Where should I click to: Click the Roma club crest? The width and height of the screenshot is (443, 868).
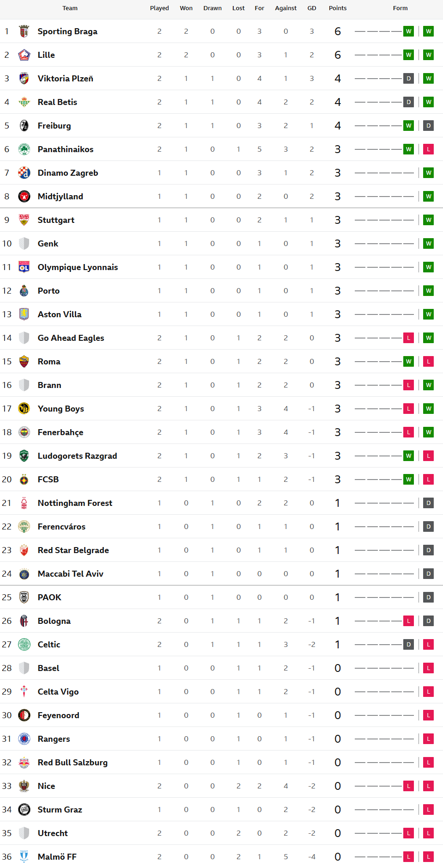24,362
